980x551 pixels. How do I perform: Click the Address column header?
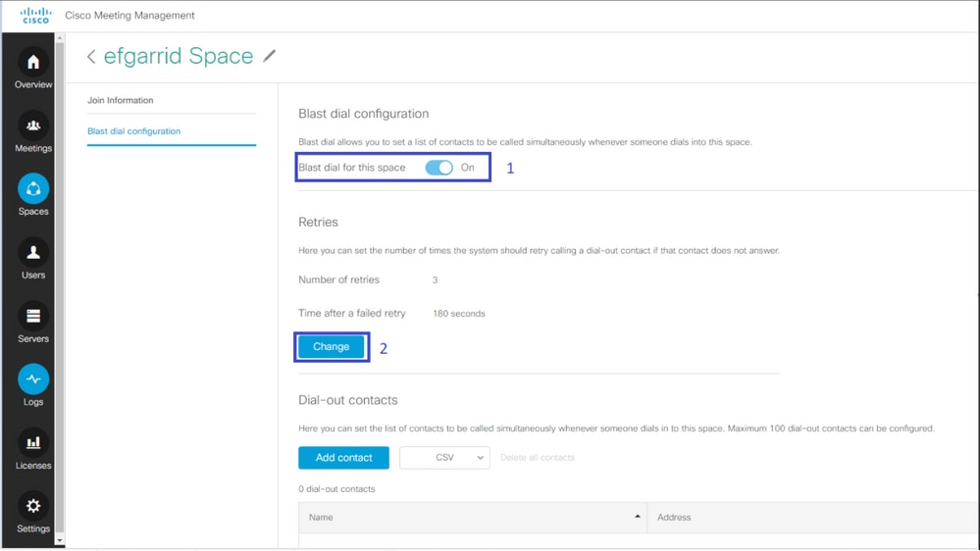pos(674,518)
